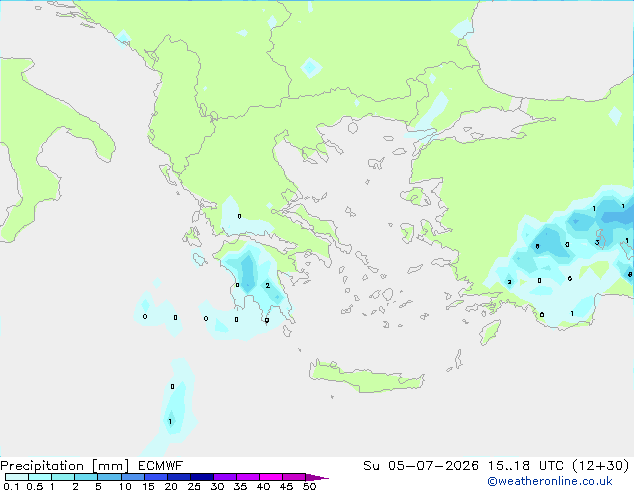The height and width of the screenshot is (490, 634).
Task: Select the 15–20 mm legend swatch
Action: coord(155,477)
